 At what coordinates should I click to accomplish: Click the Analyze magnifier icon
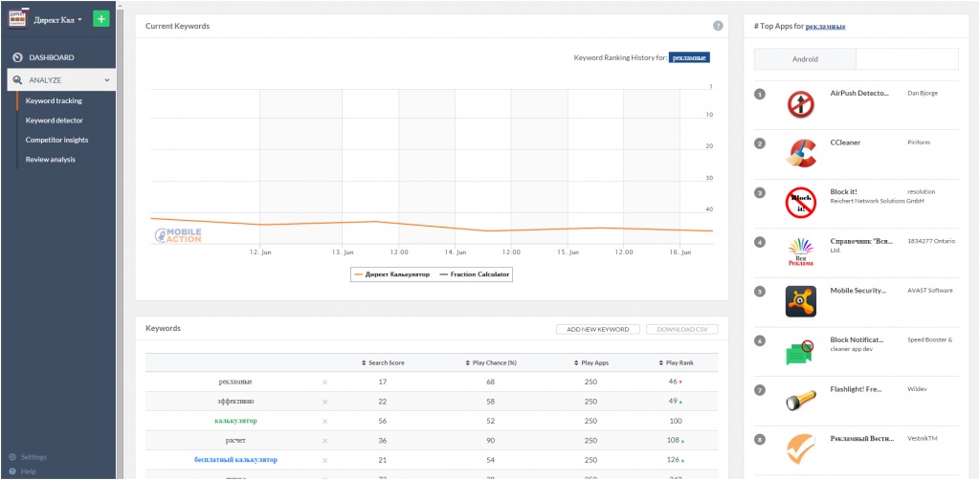[17, 80]
